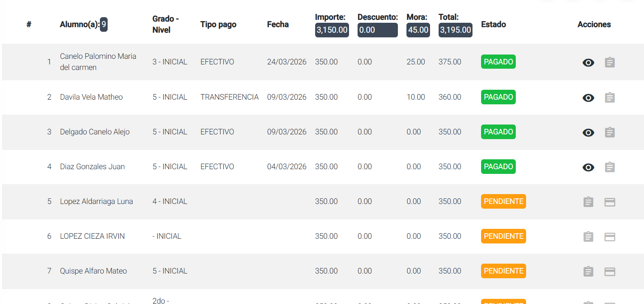Open eye icon in Delgado Canelo Alejo row
This screenshot has height=304, width=644.
point(588,133)
